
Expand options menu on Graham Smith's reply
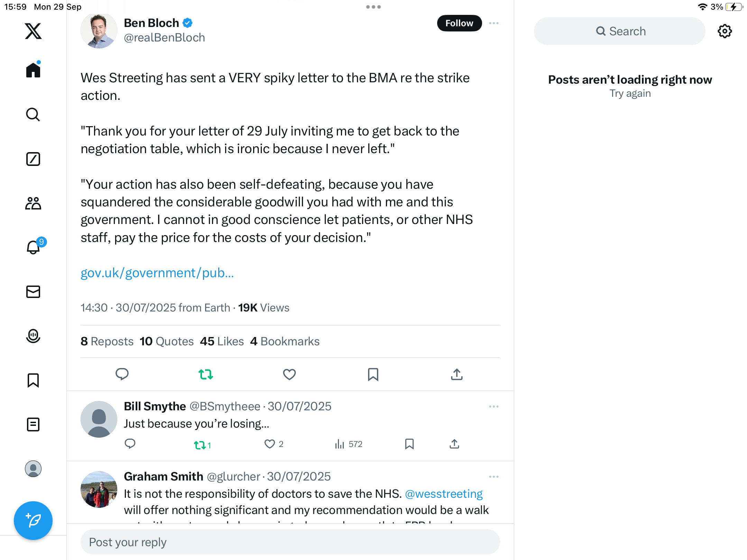pos(494,477)
